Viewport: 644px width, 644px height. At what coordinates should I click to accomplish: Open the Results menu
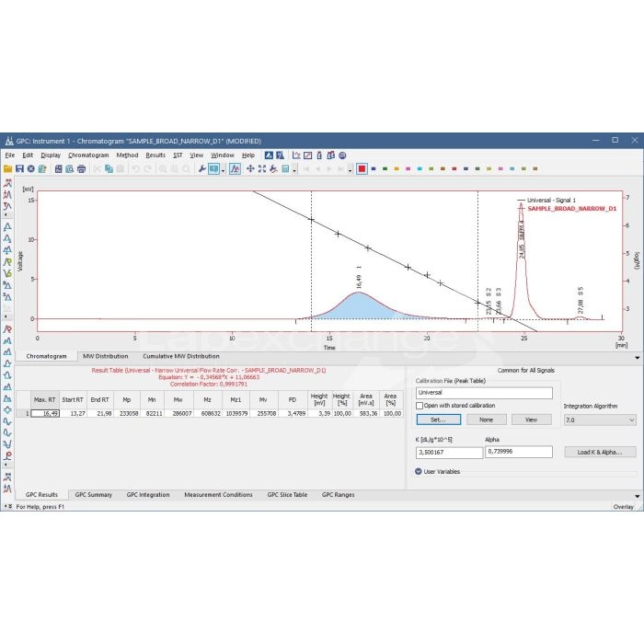point(155,155)
